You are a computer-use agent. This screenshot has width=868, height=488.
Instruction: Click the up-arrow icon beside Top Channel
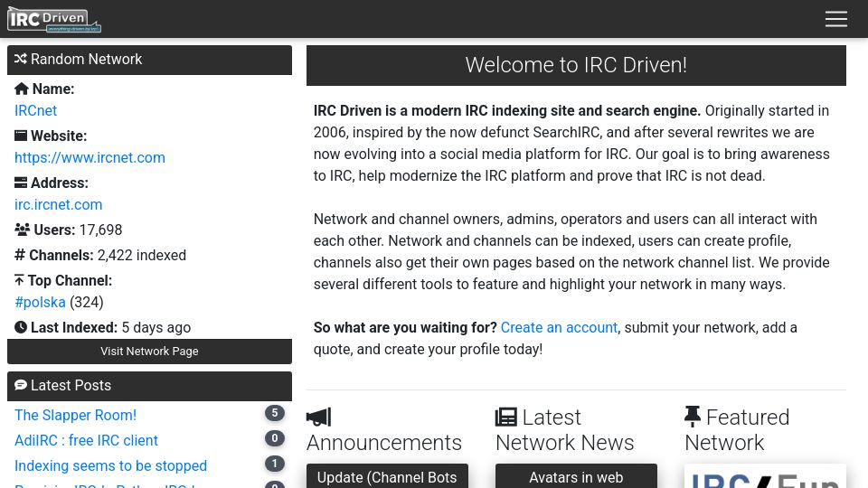click(x=19, y=280)
